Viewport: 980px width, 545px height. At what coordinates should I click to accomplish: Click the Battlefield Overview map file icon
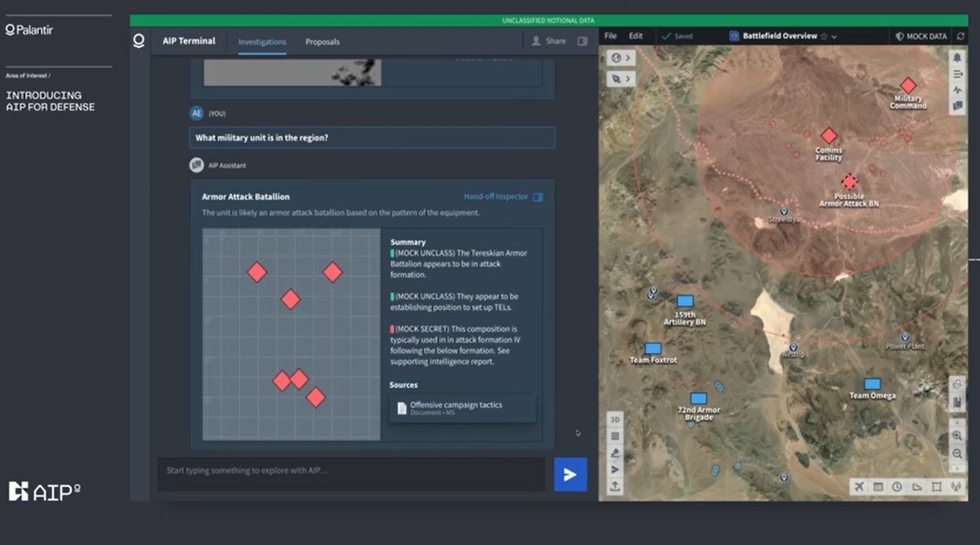pos(733,36)
